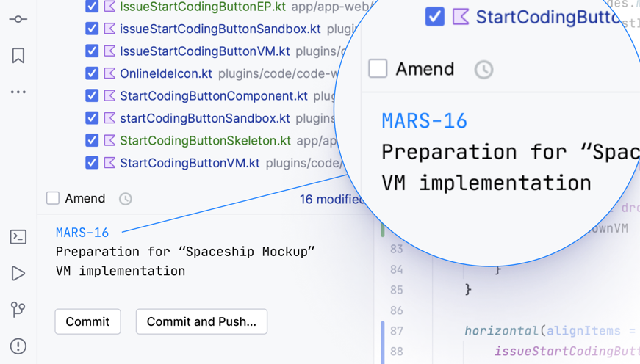640x364 pixels.
Task: Show commit message history clock icon
Action: (126, 199)
